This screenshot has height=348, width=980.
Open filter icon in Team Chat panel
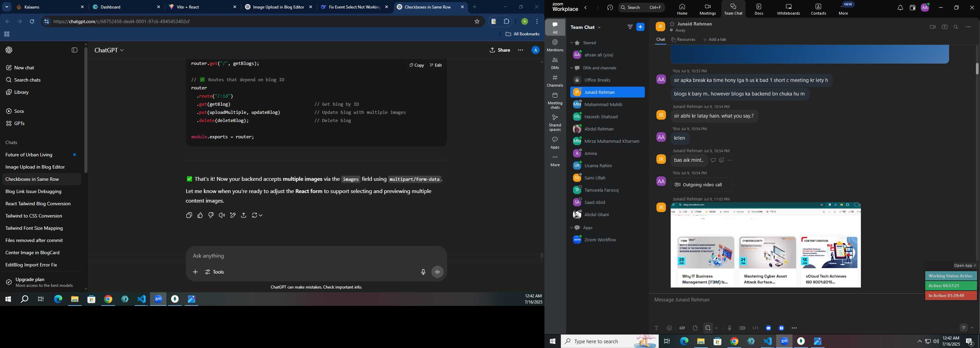[630, 27]
